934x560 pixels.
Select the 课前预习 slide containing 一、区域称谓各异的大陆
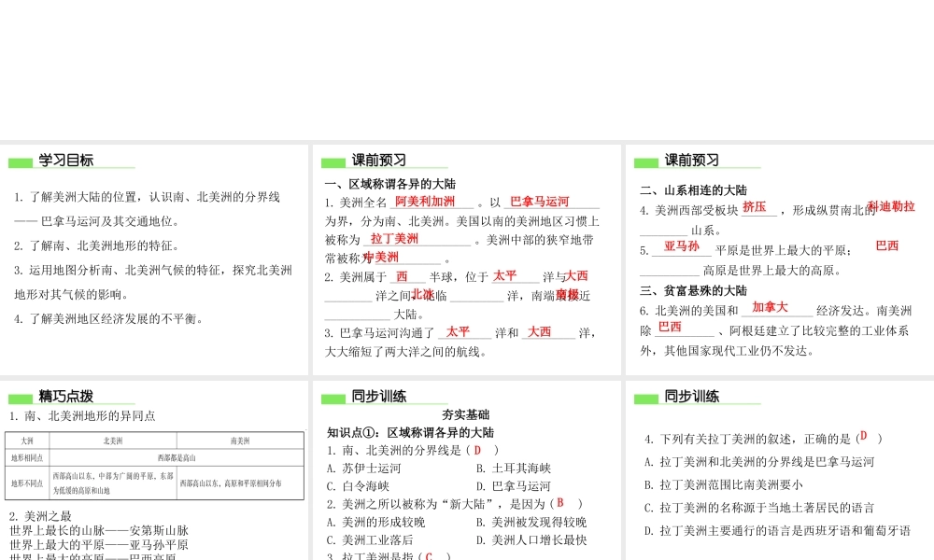point(466,259)
